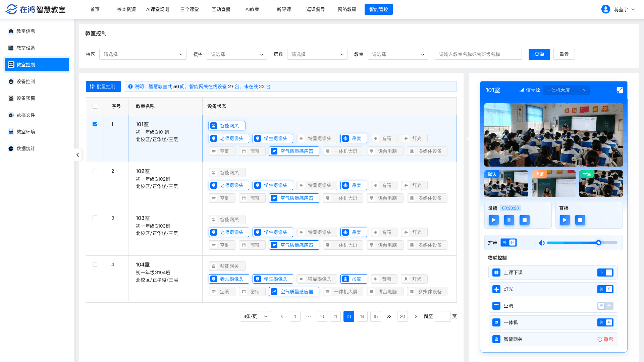Click 空气质量感应器 device tag for 102室
This screenshot has width=644, height=362.
click(294, 198)
